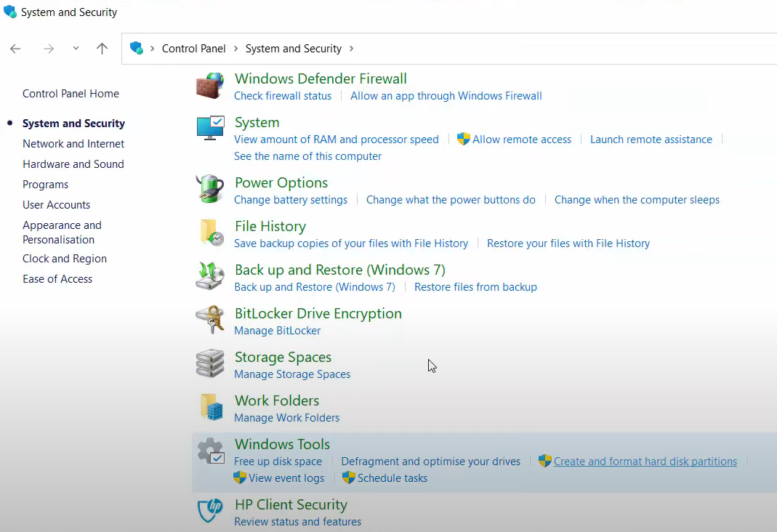Select Hardware and Sound category
Viewport: 777px width, 532px height.
tap(73, 164)
